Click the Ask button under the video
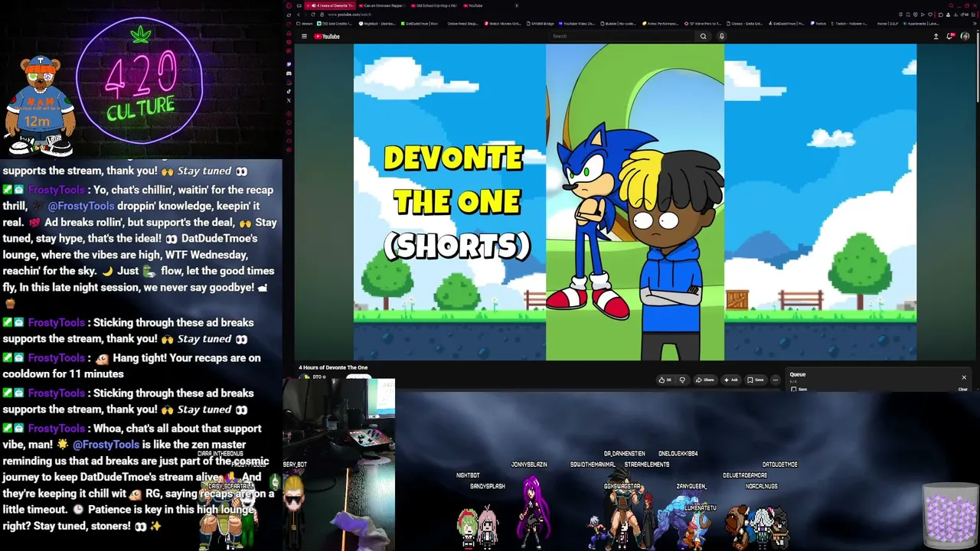The image size is (980, 551). click(x=731, y=380)
